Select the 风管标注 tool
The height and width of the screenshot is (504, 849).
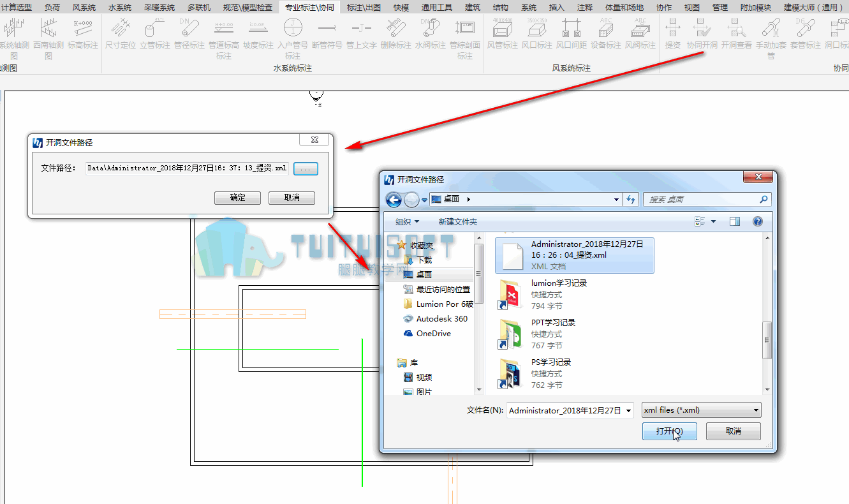tap(503, 33)
